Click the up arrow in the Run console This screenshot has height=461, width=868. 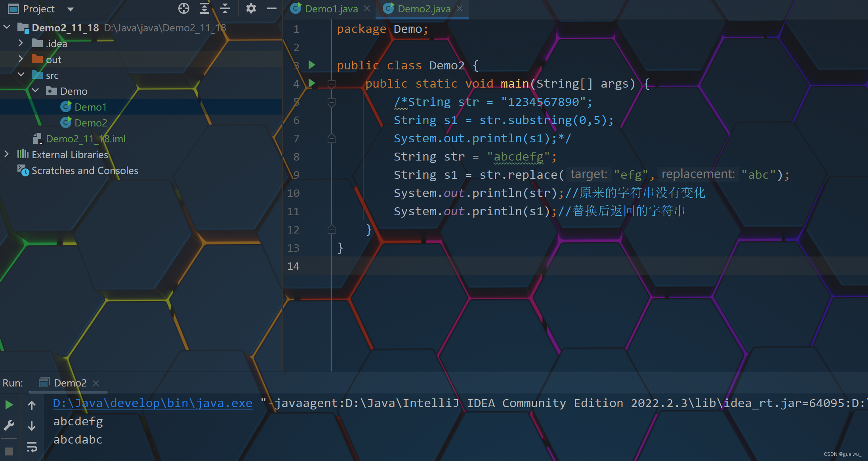point(32,405)
